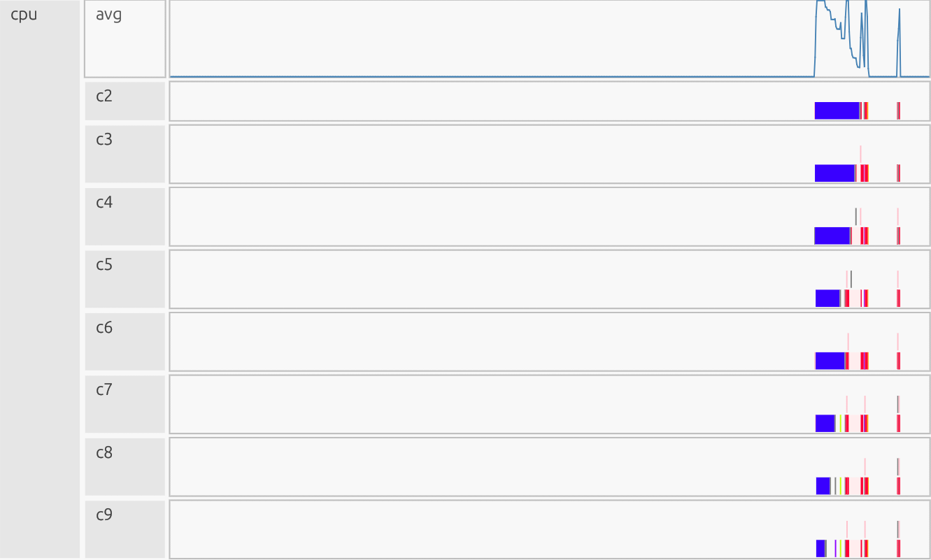Click the c4 row label
The image size is (931, 560).
(x=104, y=203)
